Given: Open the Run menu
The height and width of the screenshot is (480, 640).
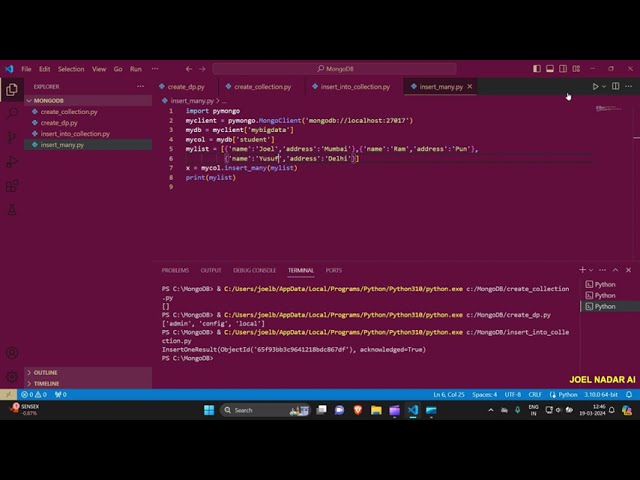Looking at the screenshot, I should pyautogui.click(x=136, y=69).
